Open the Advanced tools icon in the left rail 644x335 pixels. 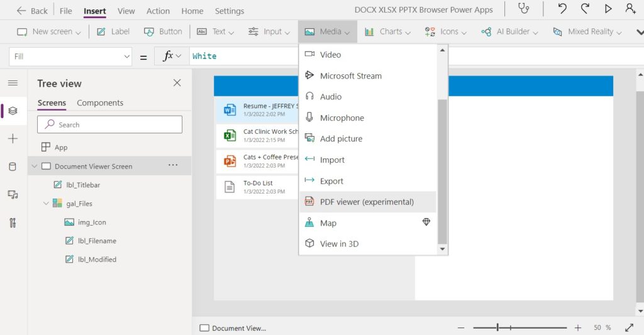[x=13, y=223]
